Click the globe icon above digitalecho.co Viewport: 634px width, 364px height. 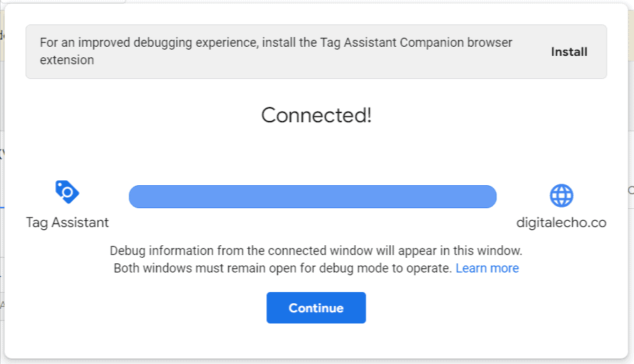click(561, 196)
